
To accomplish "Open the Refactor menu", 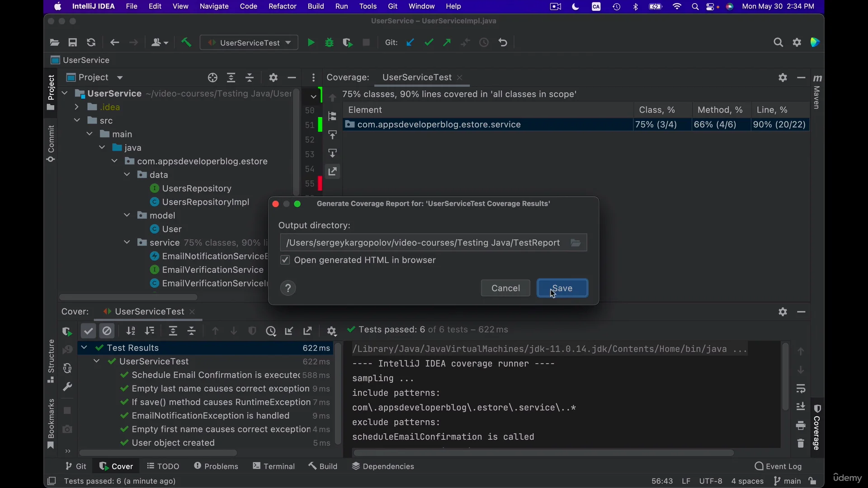I will 283,6.
